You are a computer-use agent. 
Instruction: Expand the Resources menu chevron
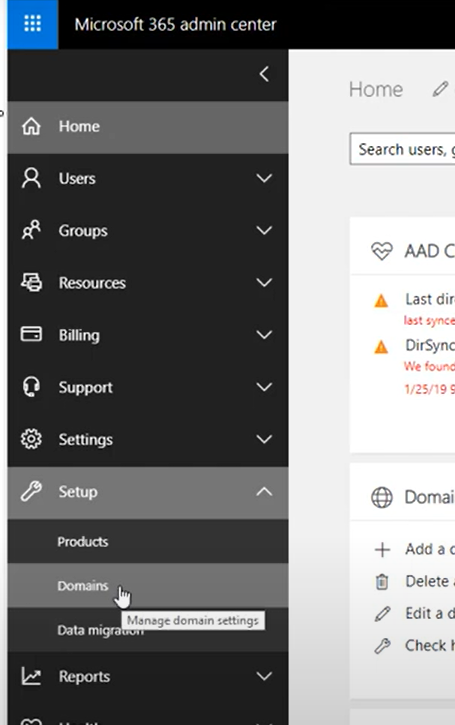264,283
